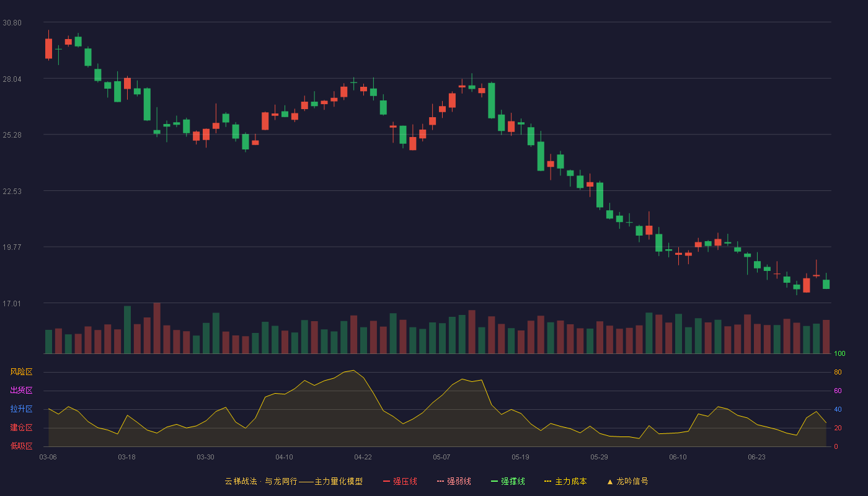
Task: Click the 出货区 zone label
Action: 21,391
